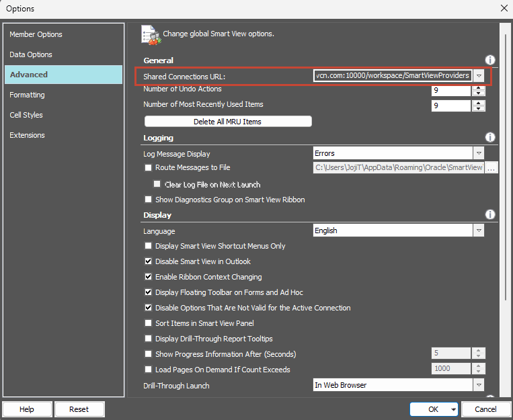
Task: Enable Route Messages to File
Action: [x=148, y=167]
